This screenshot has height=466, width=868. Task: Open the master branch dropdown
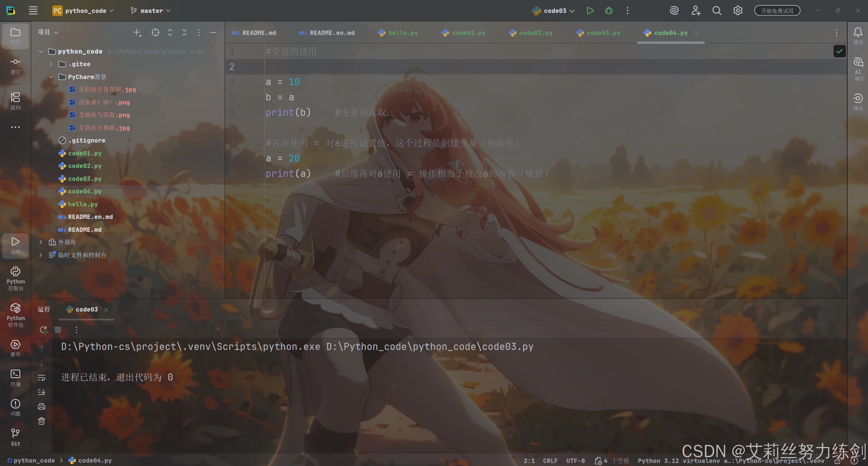(x=151, y=11)
